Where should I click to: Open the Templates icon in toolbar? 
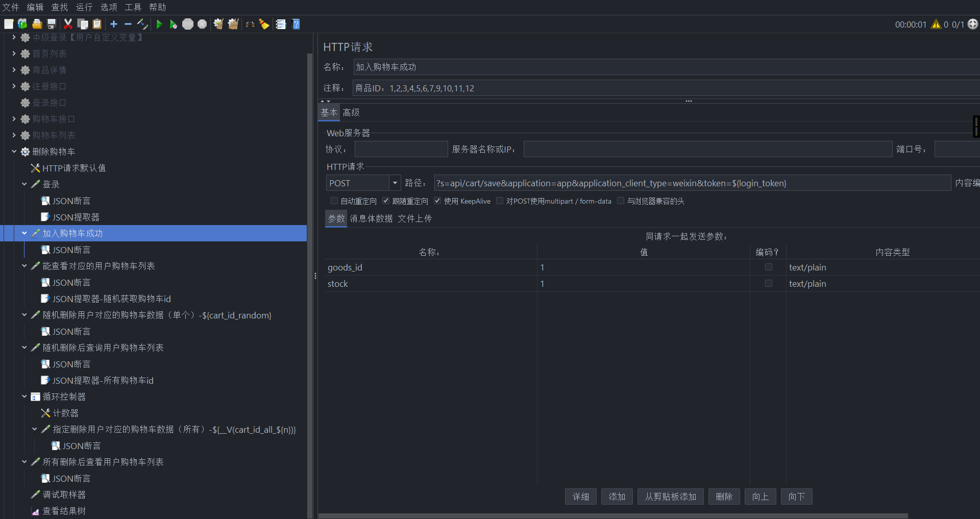tap(22, 24)
